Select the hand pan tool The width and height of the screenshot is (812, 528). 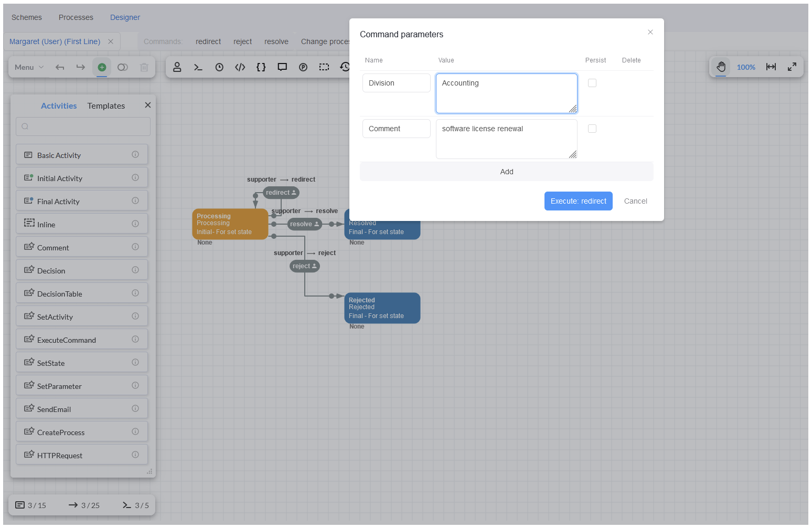721,67
